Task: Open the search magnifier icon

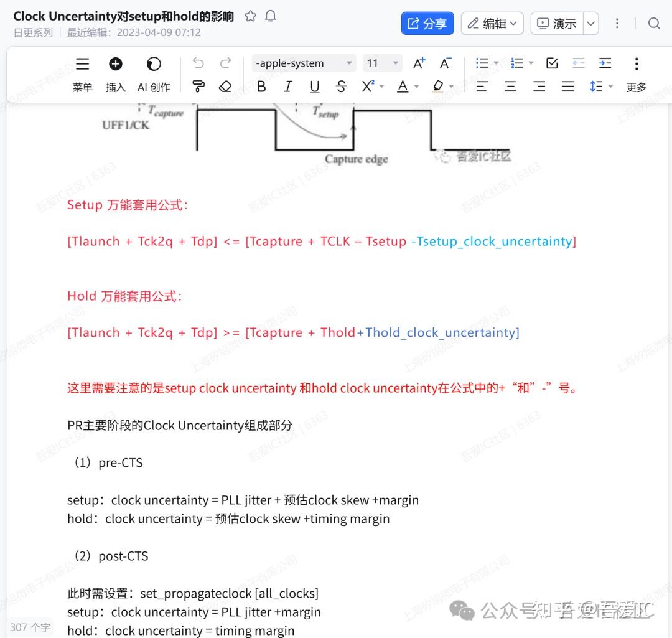Action: pos(654,23)
